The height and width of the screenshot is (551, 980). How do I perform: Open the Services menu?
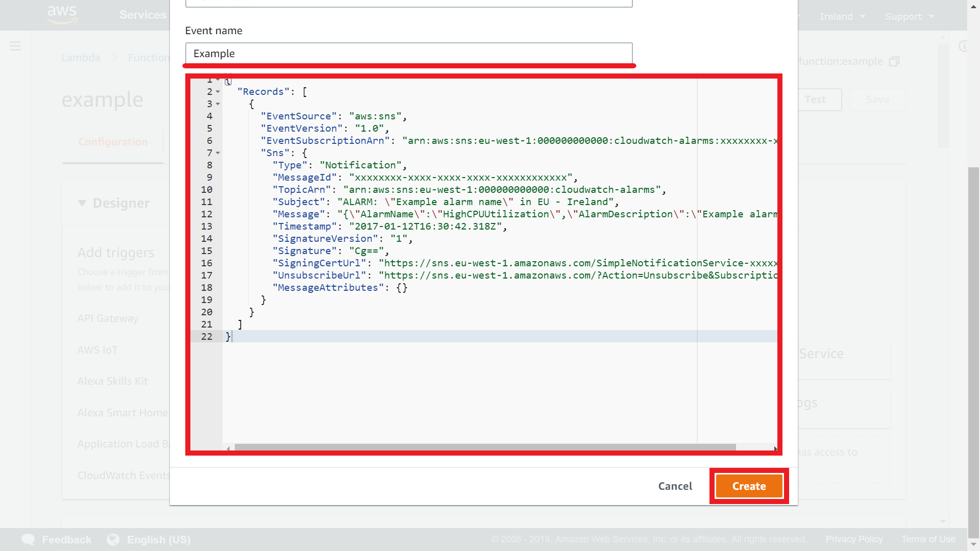142,15
